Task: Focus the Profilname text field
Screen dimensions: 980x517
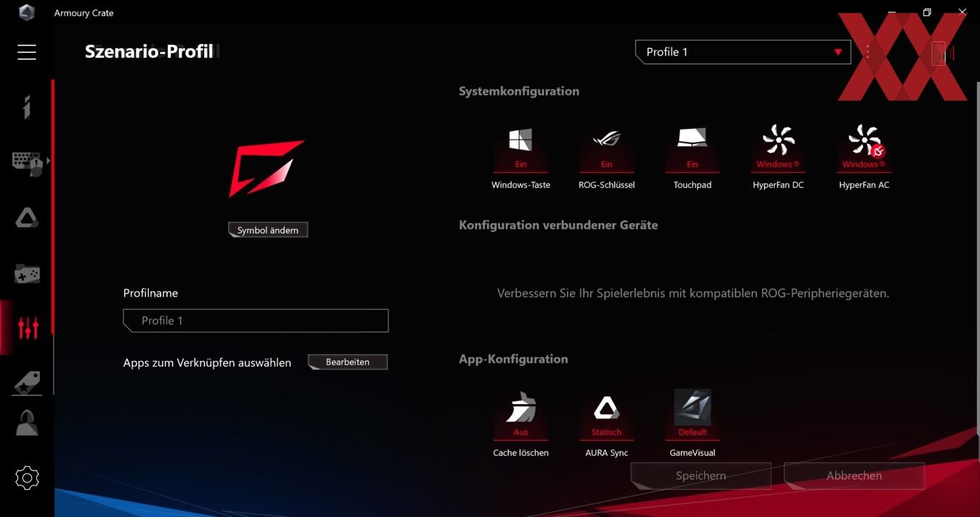Action: tap(256, 320)
